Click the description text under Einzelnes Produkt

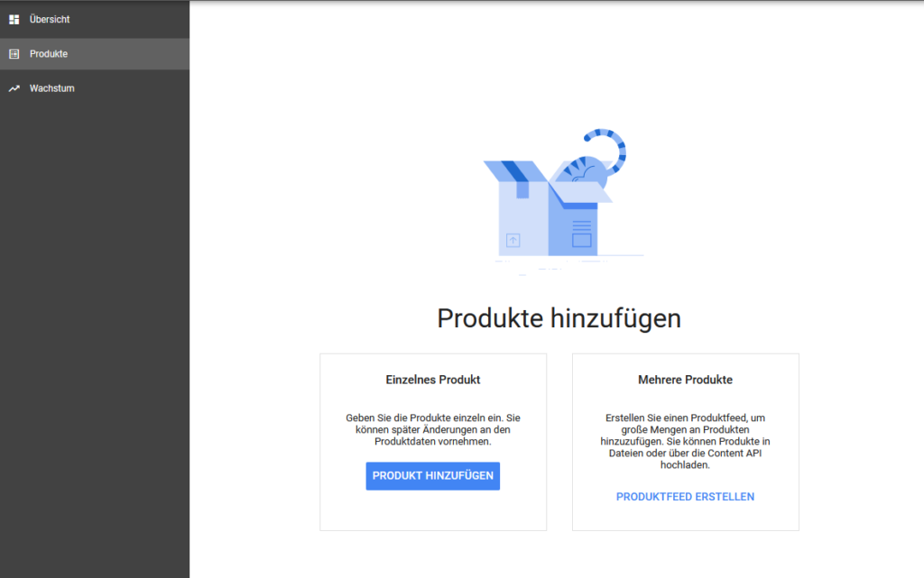(432, 430)
